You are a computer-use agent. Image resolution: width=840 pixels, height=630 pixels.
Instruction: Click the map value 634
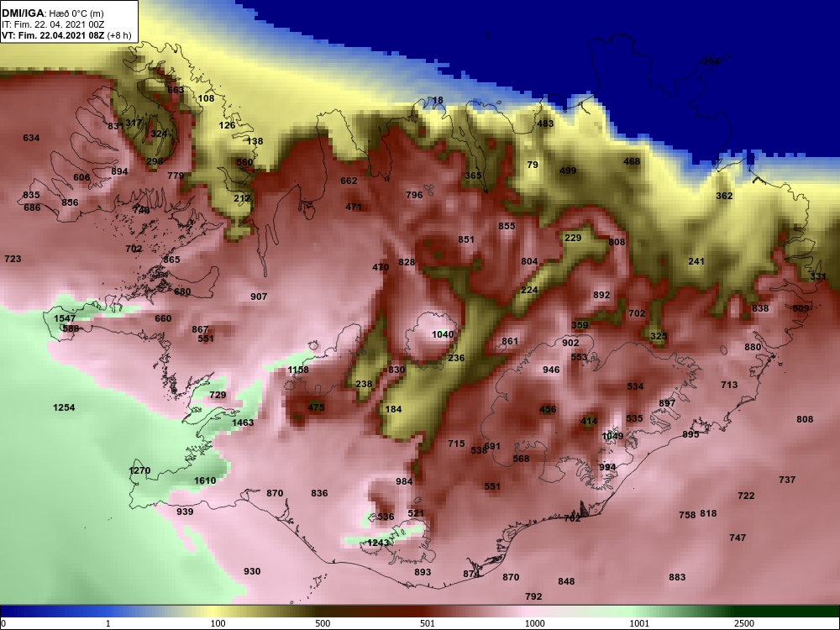point(31,138)
